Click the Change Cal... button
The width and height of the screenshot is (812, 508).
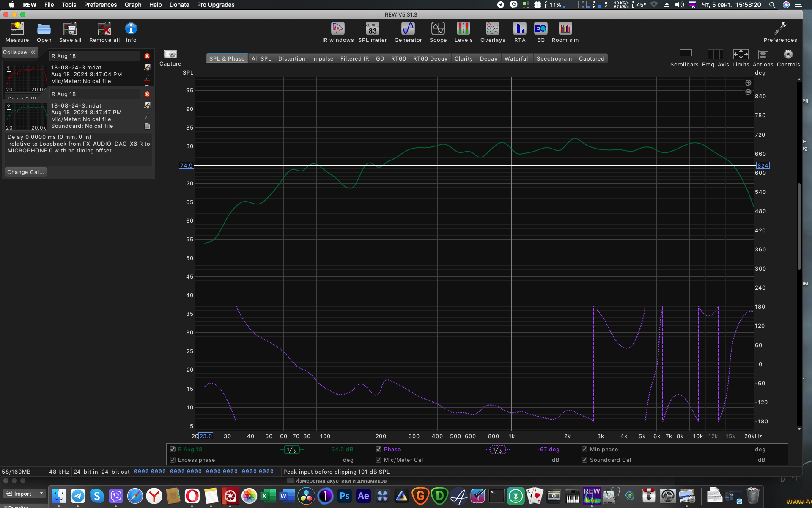tap(25, 172)
